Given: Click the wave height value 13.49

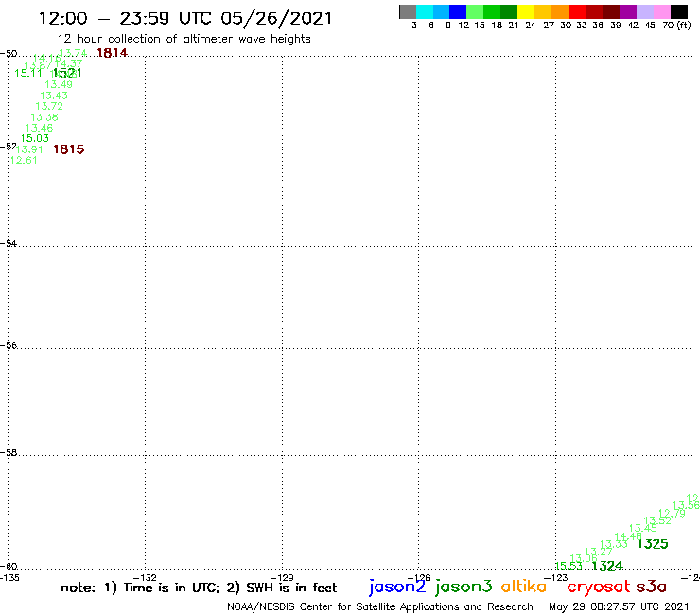Looking at the screenshot, I should 59,84.
